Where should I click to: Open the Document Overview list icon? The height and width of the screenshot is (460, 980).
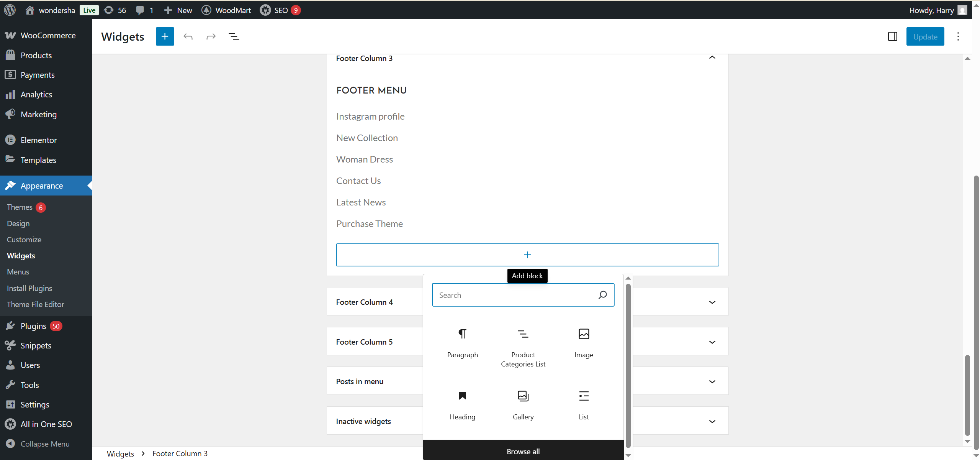234,36
